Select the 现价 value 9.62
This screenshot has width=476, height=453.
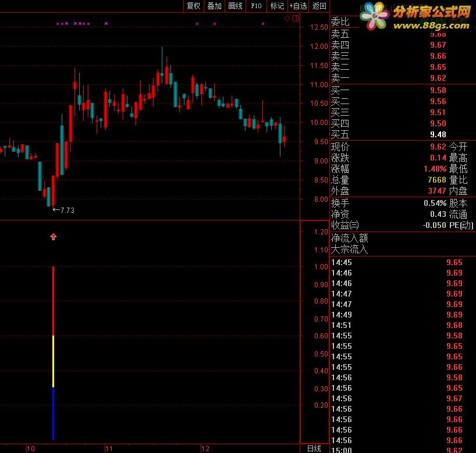(438, 147)
